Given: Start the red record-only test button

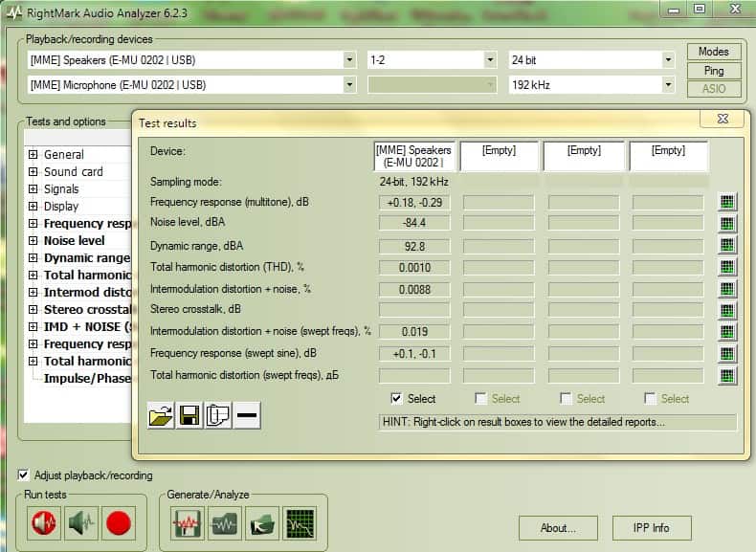Looking at the screenshot, I should click(119, 522).
